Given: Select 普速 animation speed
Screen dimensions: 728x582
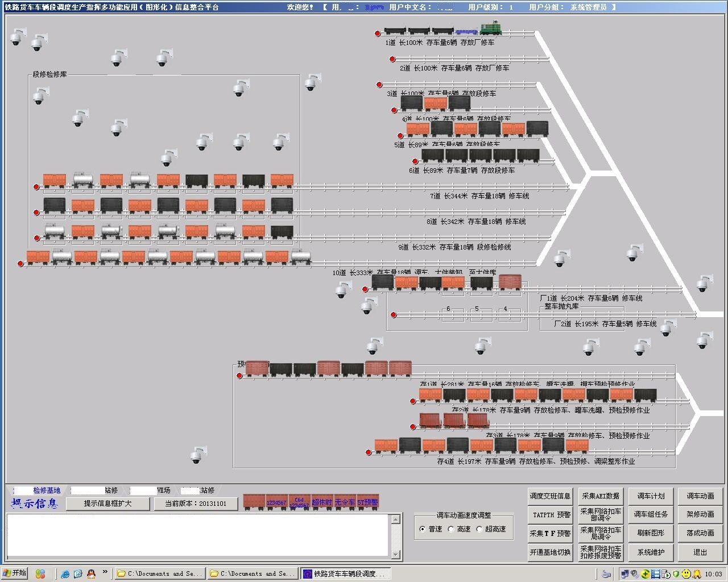Looking at the screenshot, I should click(x=422, y=529).
